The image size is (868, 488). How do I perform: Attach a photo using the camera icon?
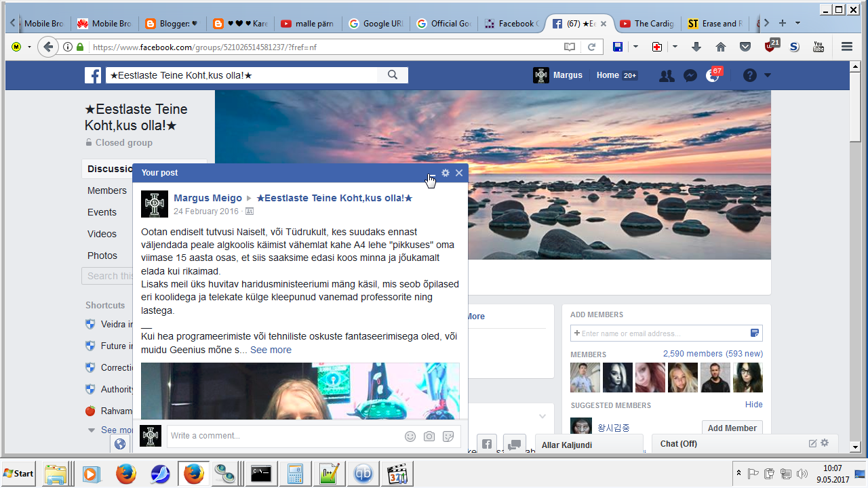(429, 436)
